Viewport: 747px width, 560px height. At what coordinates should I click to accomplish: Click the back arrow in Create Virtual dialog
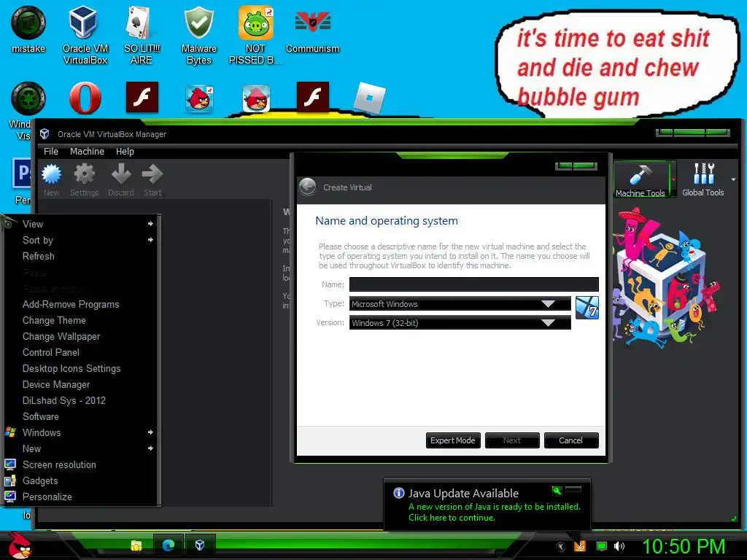point(308,187)
